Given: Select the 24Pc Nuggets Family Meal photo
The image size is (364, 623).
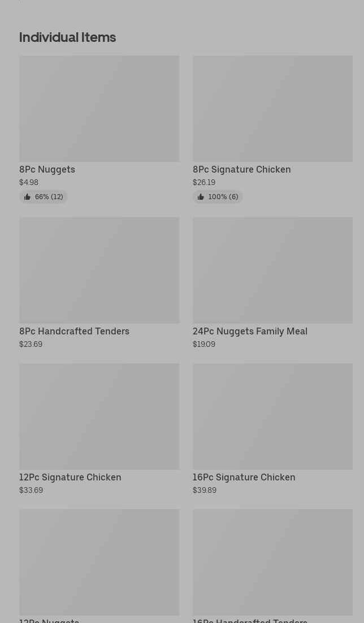Looking at the screenshot, I should tap(272, 270).
